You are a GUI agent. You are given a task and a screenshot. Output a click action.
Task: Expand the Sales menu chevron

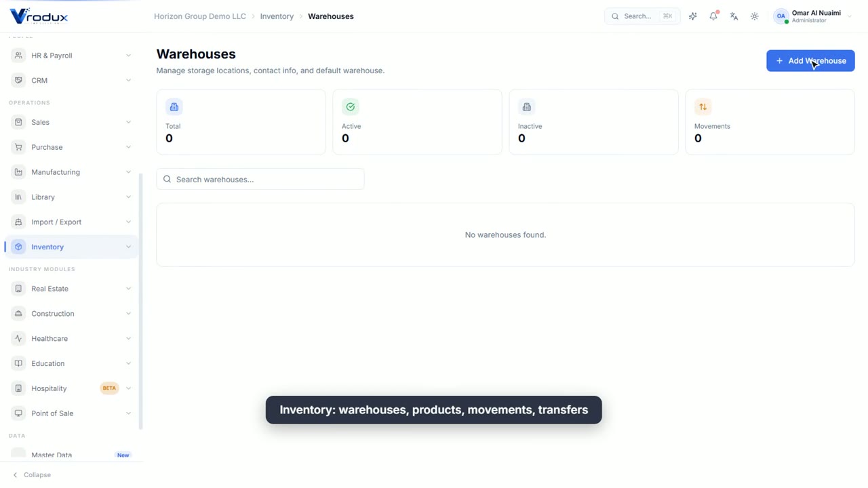128,122
